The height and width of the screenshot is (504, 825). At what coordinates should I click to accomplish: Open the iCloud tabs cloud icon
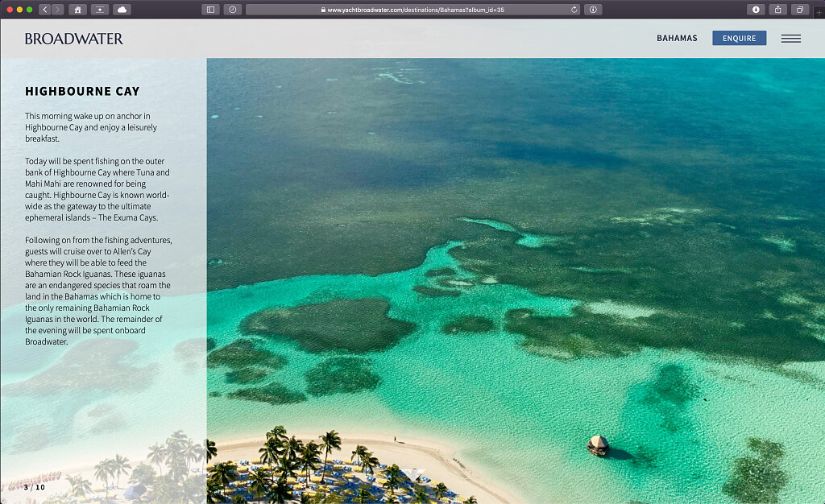click(x=122, y=10)
